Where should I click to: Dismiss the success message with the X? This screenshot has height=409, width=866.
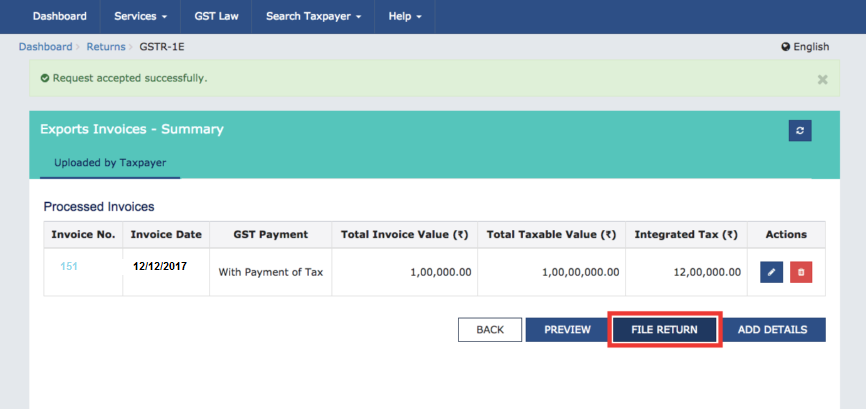tap(822, 79)
